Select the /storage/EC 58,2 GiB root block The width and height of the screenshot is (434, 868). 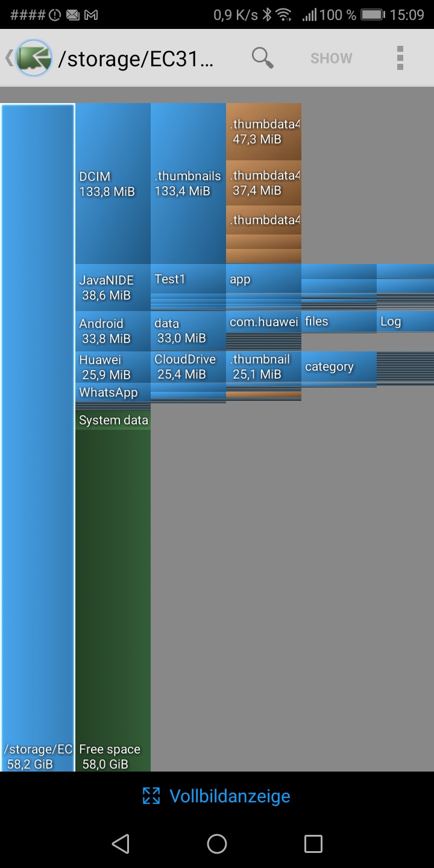38,438
